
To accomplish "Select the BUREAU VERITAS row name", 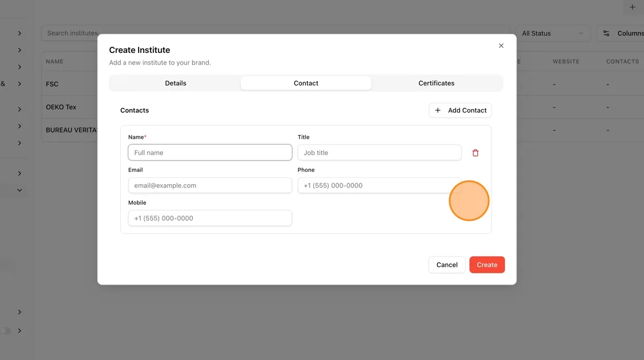I will point(71,130).
